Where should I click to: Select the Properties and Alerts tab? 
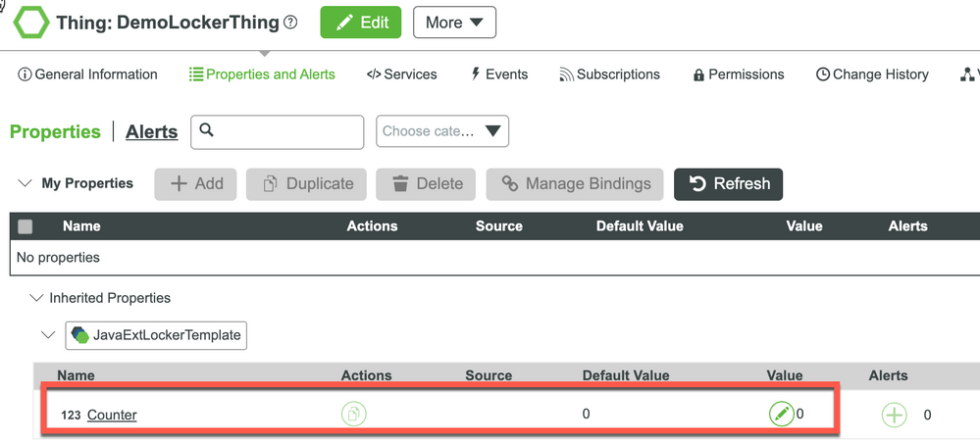click(262, 74)
